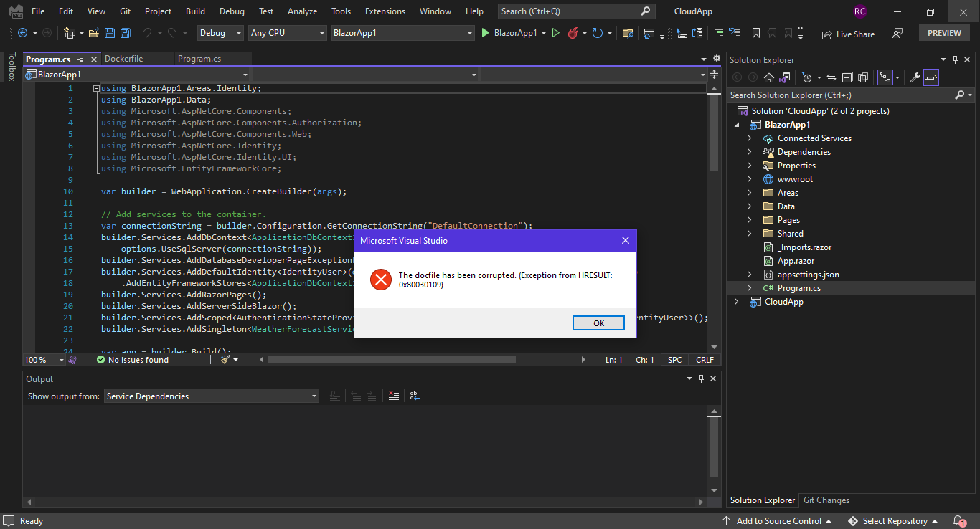Click the Open File folder icon

pyautogui.click(x=93, y=33)
